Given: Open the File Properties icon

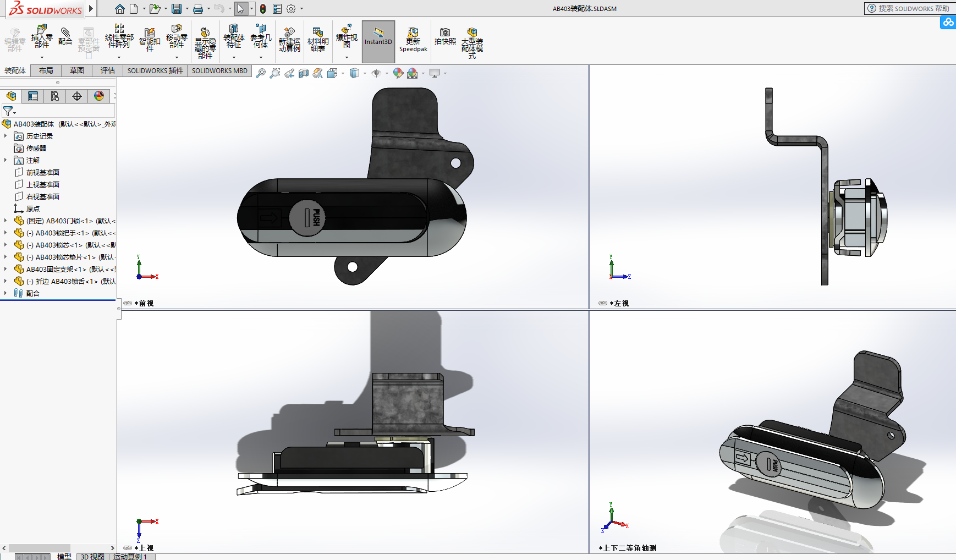Looking at the screenshot, I should 277,9.
